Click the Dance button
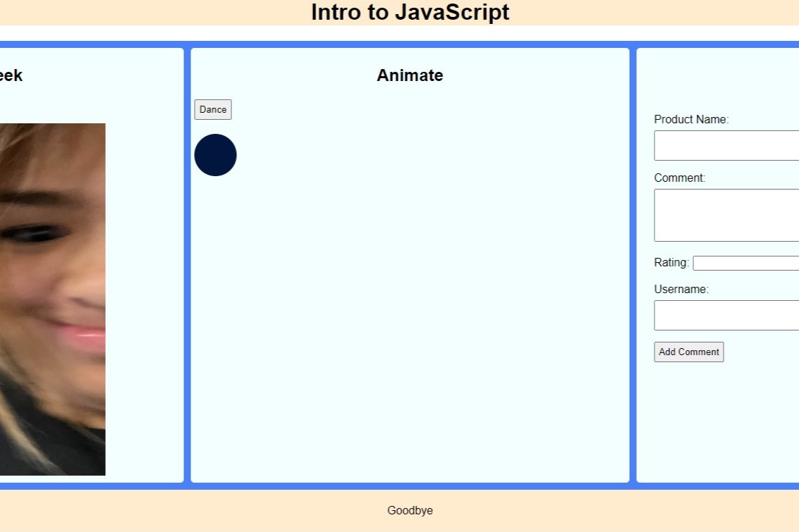Image resolution: width=799 pixels, height=532 pixels. pos(213,109)
